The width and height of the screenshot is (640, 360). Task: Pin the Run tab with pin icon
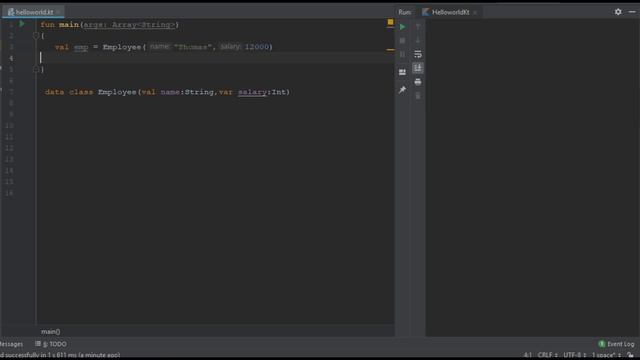402,90
